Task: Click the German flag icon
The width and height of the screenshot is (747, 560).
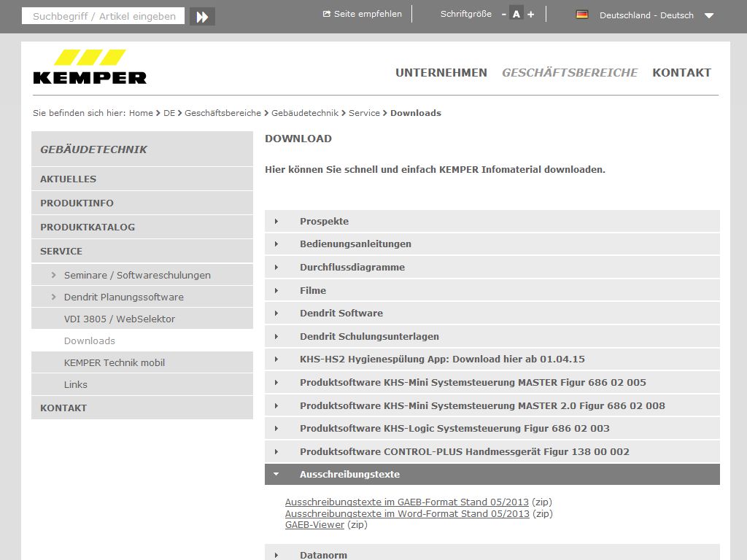Action: [581, 15]
